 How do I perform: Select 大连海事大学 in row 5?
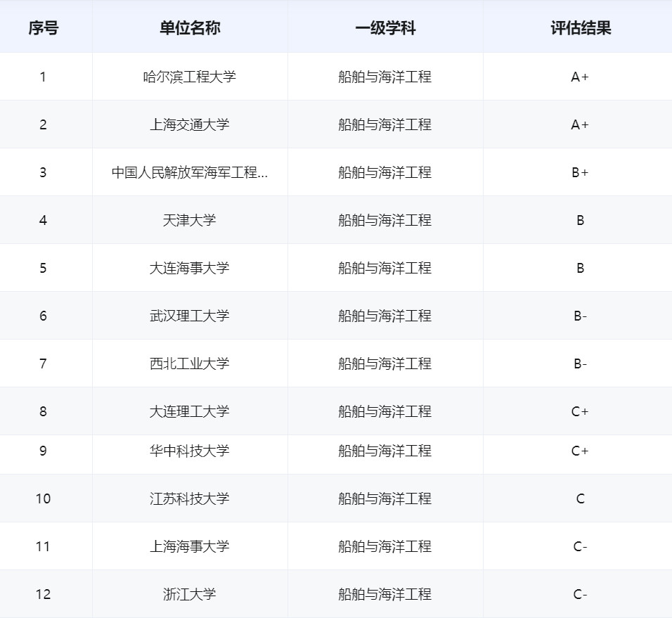pyautogui.click(x=189, y=268)
